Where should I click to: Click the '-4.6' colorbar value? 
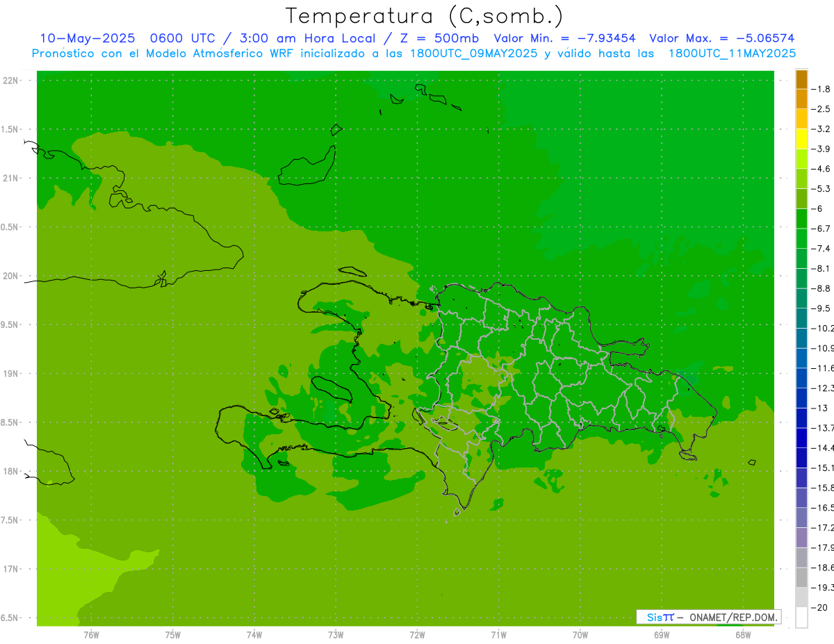[820, 169]
